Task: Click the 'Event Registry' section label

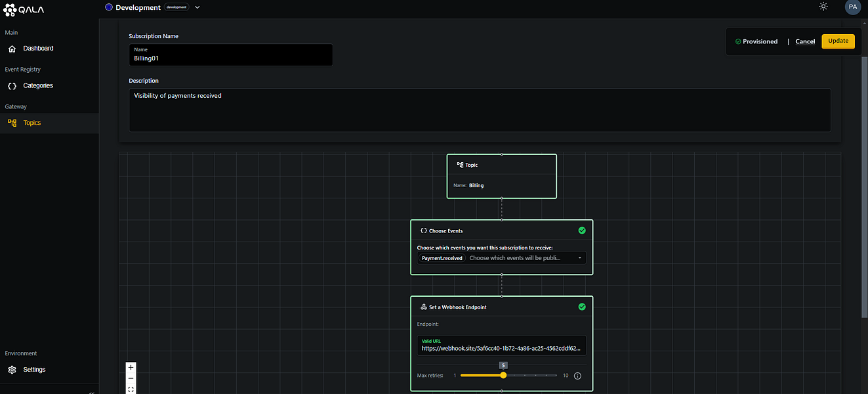Action: 23,70
